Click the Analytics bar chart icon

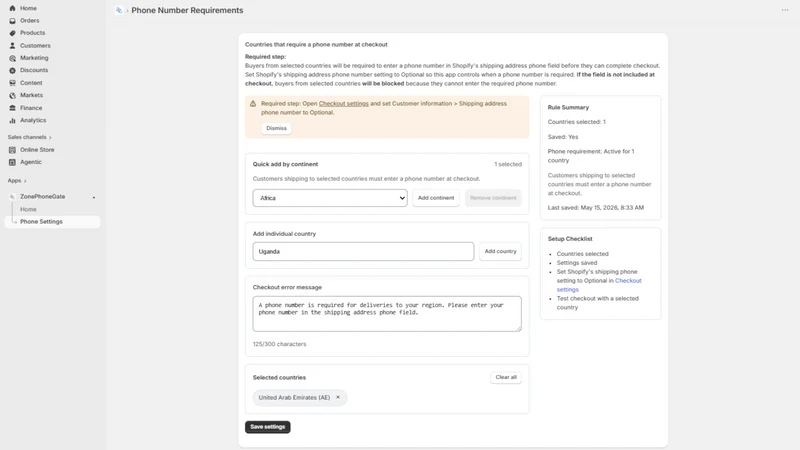pos(12,120)
